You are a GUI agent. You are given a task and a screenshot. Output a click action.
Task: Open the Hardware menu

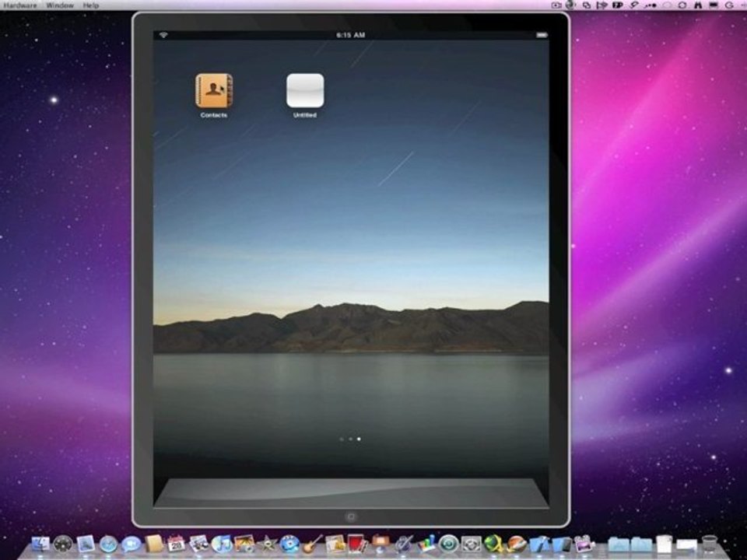pyautogui.click(x=20, y=5)
